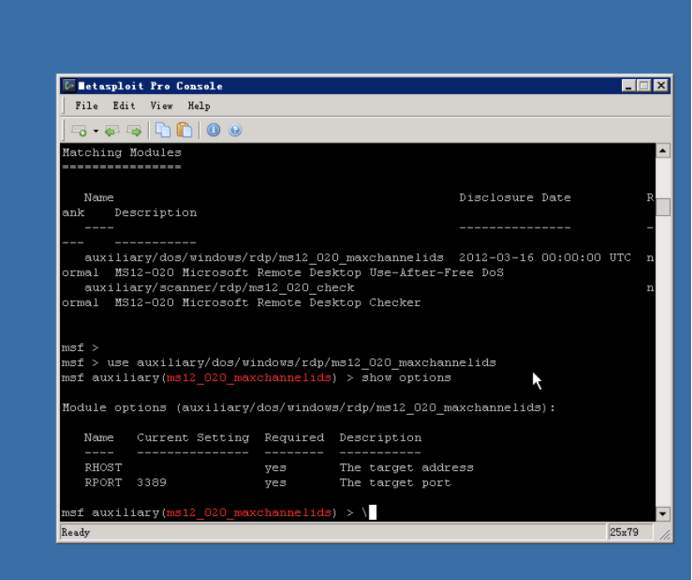The height and width of the screenshot is (580, 692).
Task: Click the 'use auxiliary/dos/windows/rdp' command line
Action: [x=301, y=363]
